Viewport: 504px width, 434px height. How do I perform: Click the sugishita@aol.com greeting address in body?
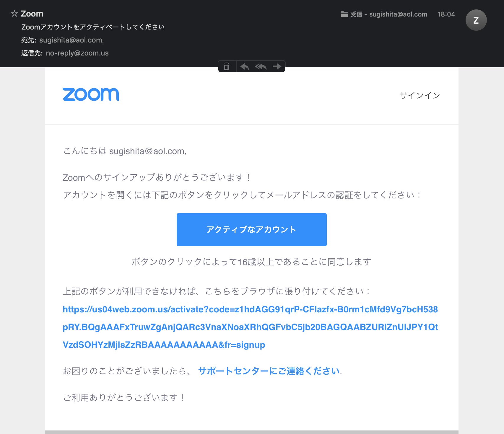pyautogui.click(x=148, y=151)
